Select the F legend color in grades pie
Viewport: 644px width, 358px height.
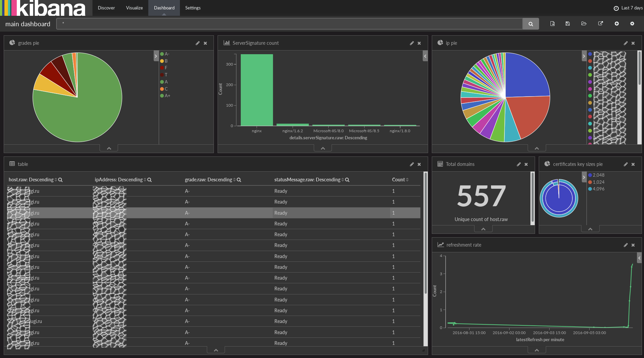(x=162, y=68)
